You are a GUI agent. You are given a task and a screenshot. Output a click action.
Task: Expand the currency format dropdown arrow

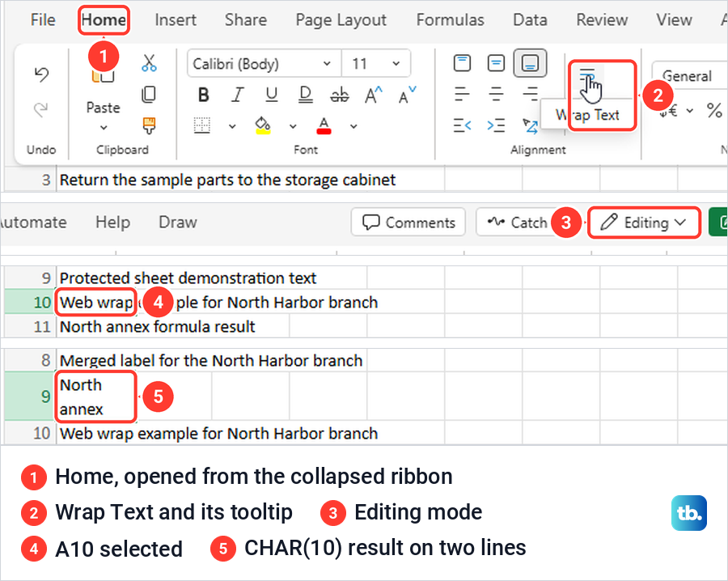(x=691, y=111)
